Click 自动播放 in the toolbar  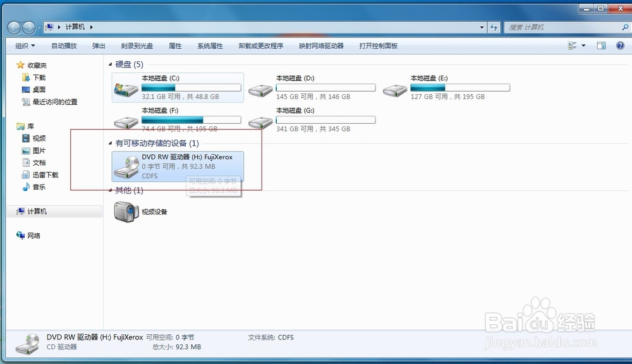[64, 45]
